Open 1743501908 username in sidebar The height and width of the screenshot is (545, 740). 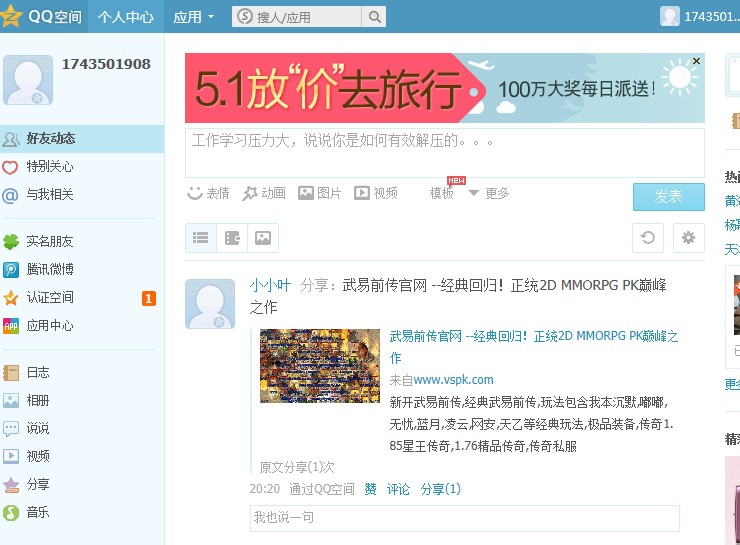tap(106, 64)
